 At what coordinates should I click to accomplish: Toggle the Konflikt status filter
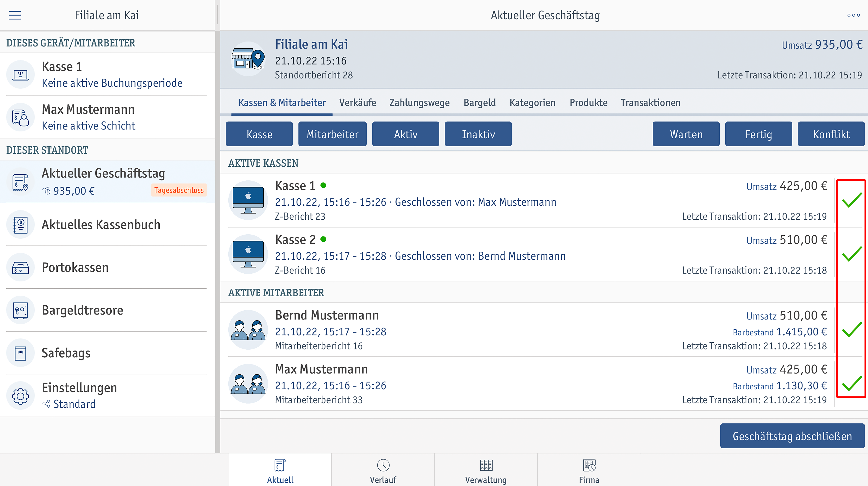pyautogui.click(x=831, y=134)
